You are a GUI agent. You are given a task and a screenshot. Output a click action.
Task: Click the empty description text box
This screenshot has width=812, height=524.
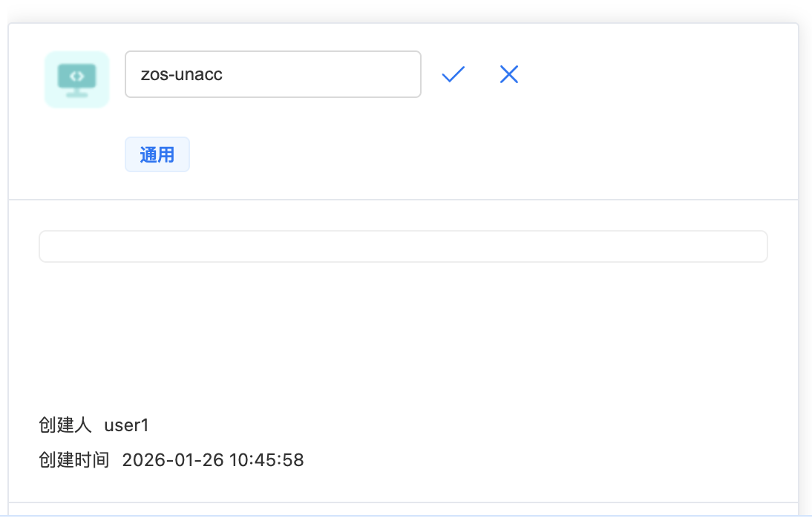(403, 246)
